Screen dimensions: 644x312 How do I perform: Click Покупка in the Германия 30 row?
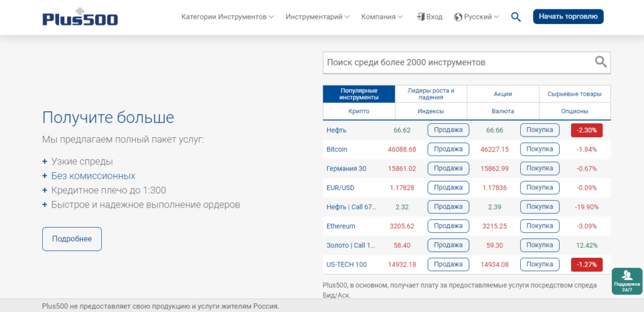pos(540,169)
